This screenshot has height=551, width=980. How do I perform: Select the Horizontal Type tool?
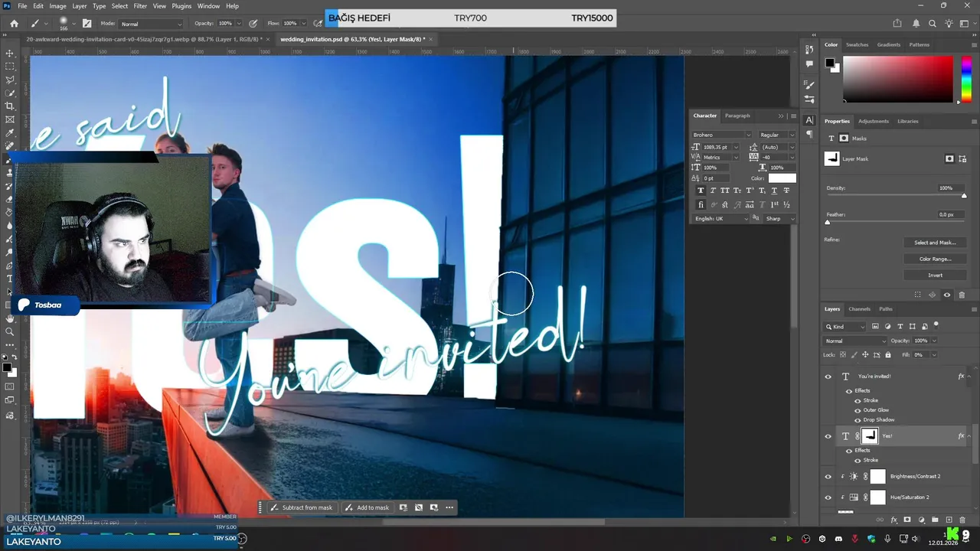point(10,279)
